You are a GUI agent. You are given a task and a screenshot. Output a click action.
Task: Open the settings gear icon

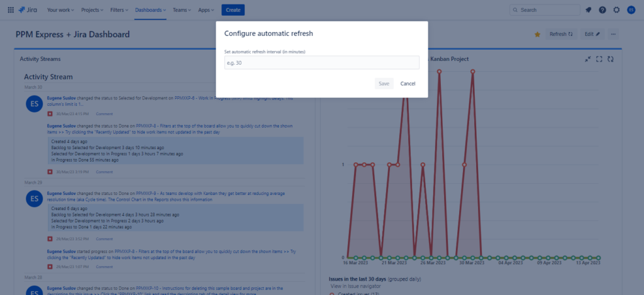click(616, 10)
